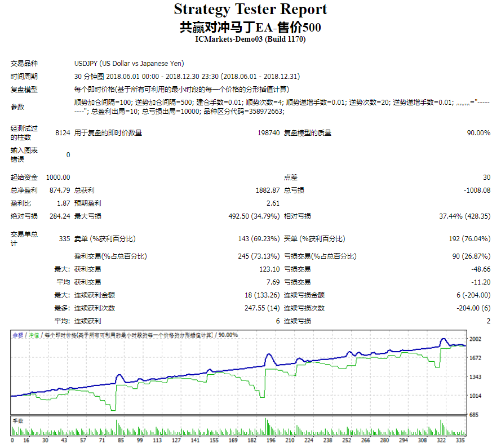The image size is (501, 448).
Task: Select the 交易品种 label
Action: point(24,64)
